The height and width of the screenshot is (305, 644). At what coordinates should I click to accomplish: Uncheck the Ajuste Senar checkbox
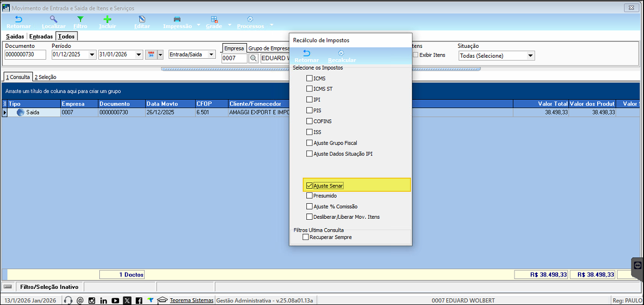pyautogui.click(x=310, y=185)
